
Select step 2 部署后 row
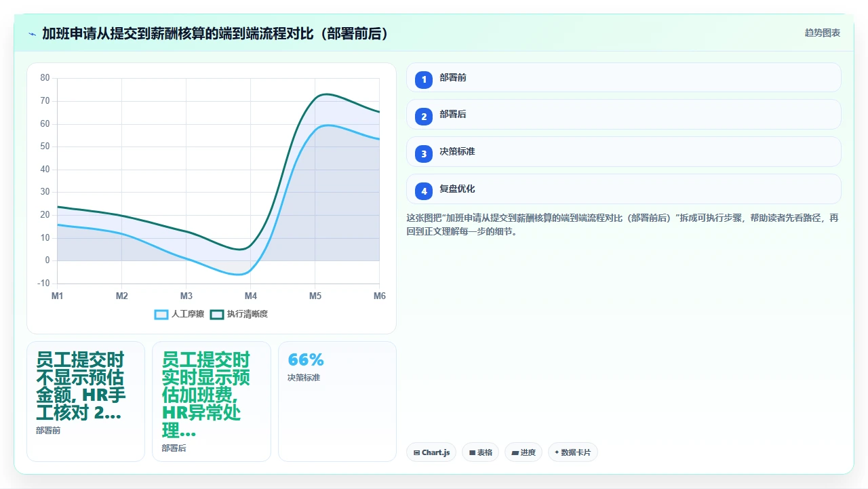coord(624,115)
